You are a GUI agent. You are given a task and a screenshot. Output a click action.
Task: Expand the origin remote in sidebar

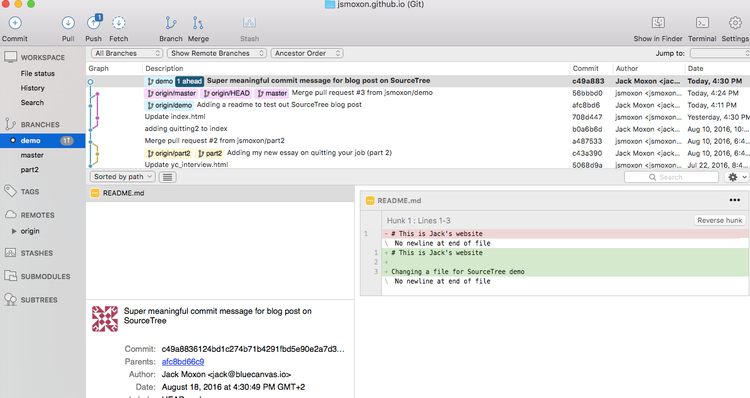tap(14, 231)
